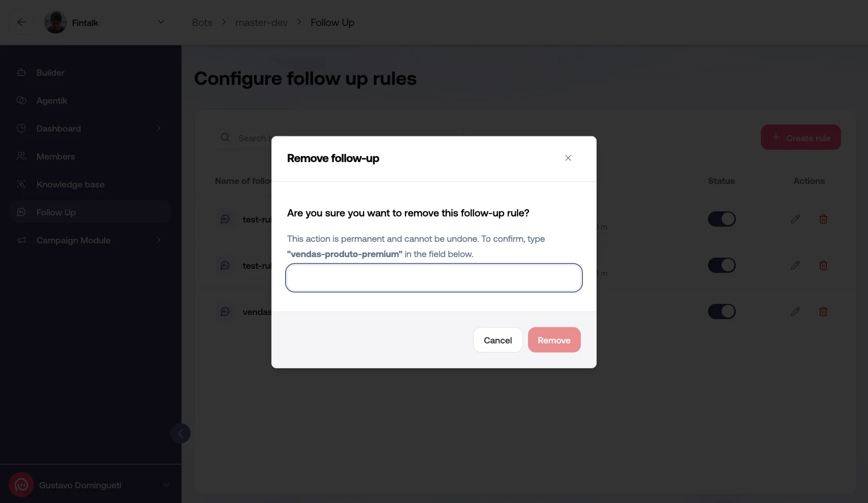The width and height of the screenshot is (868, 503).
Task: Toggle status switch of the first rule
Action: tap(722, 219)
